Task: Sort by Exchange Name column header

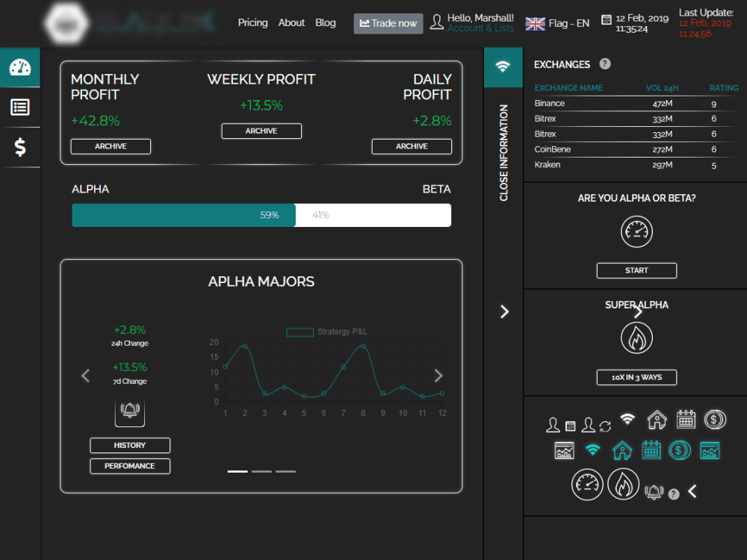Action: pos(568,88)
